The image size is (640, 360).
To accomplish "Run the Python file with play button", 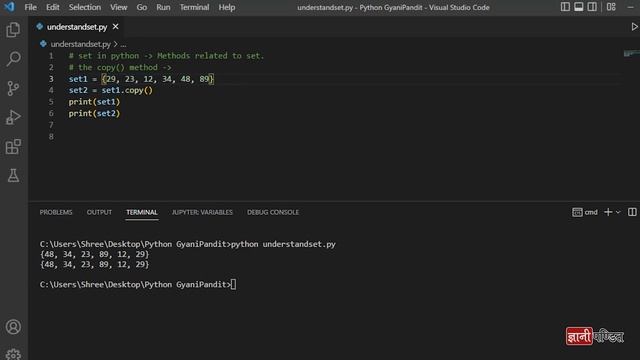I will [x=634, y=27].
